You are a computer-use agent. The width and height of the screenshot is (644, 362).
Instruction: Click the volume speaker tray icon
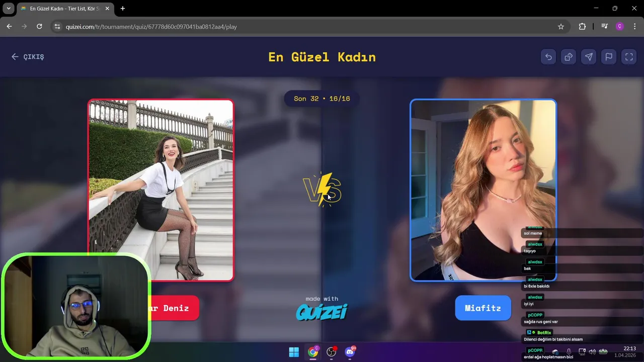pyautogui.click(x=592, y=352)
